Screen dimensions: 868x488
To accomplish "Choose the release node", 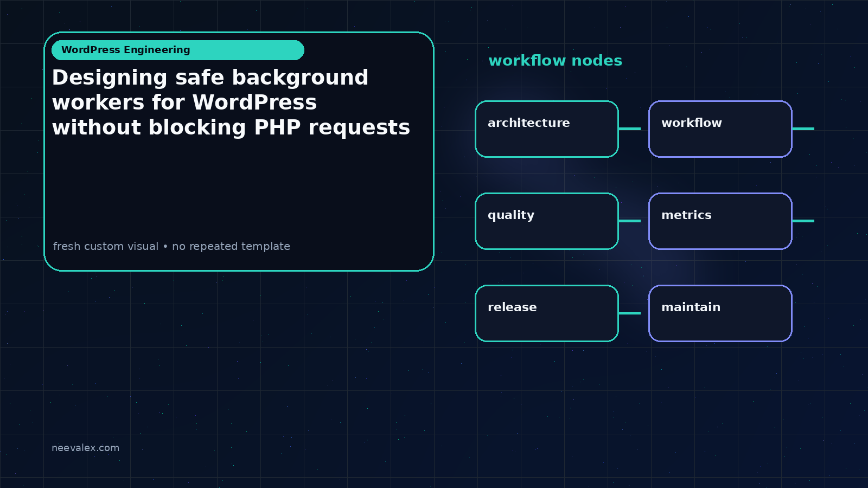I will [547, 313].
